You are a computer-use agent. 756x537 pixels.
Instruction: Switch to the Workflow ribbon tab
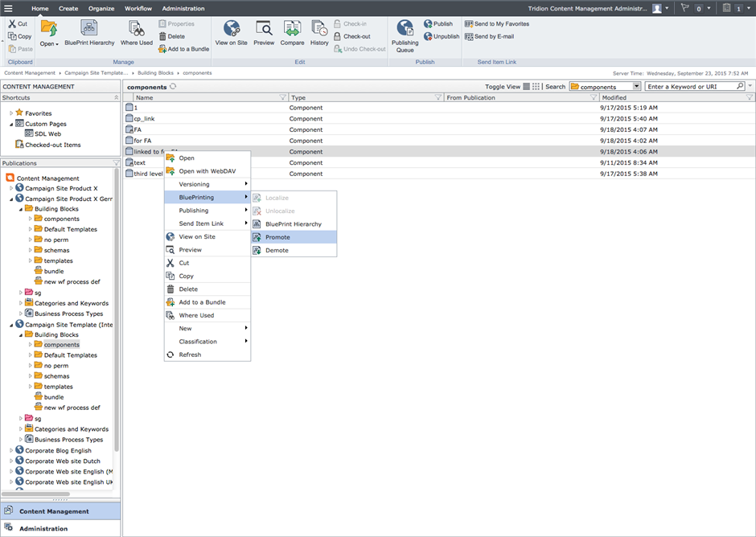tap(138, 8)
